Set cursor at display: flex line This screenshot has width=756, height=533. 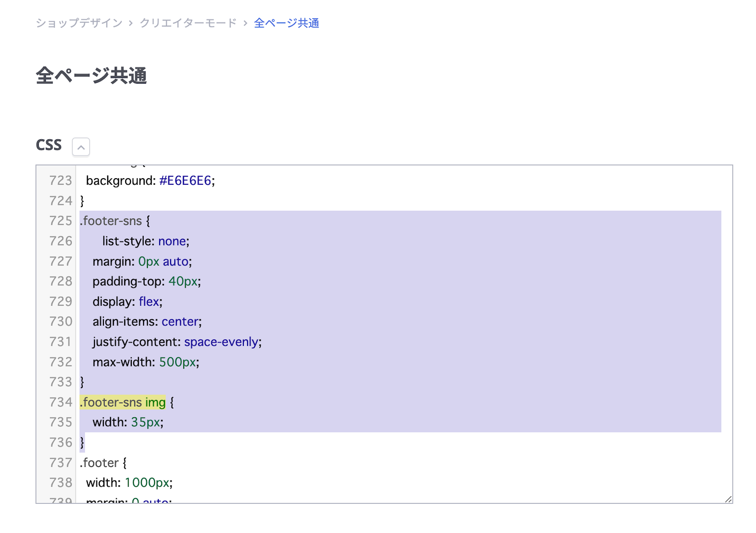coord(127,302)
